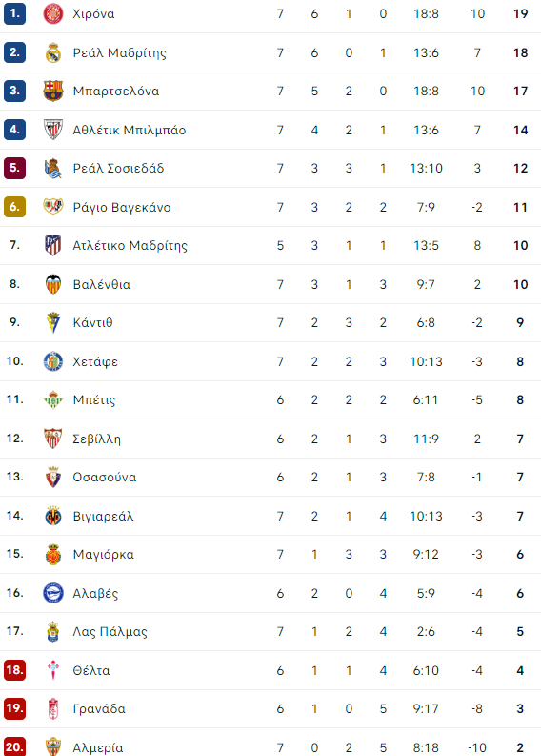Open the Χετάφε team link
Screen dimensions: 541x756
(x=95, y=361)
